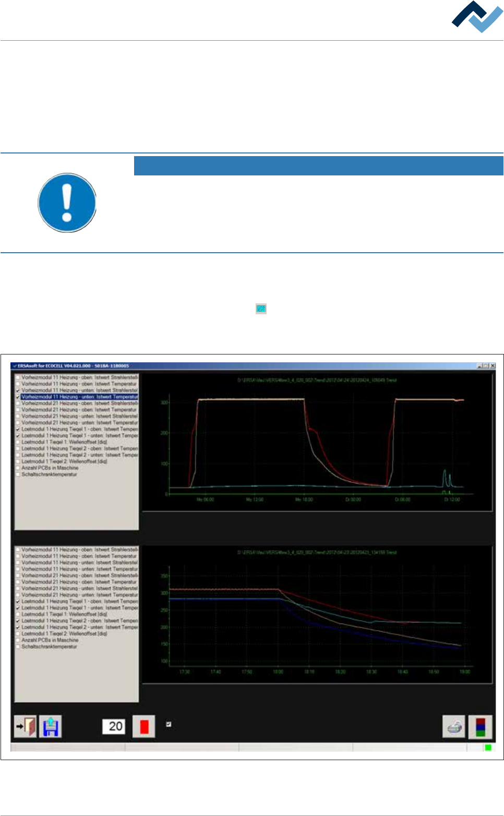Upper list: check Vorheizmodul 11 oben Istwert Temperatur
This screenshot has width=504, height=816.
[18, 384]
